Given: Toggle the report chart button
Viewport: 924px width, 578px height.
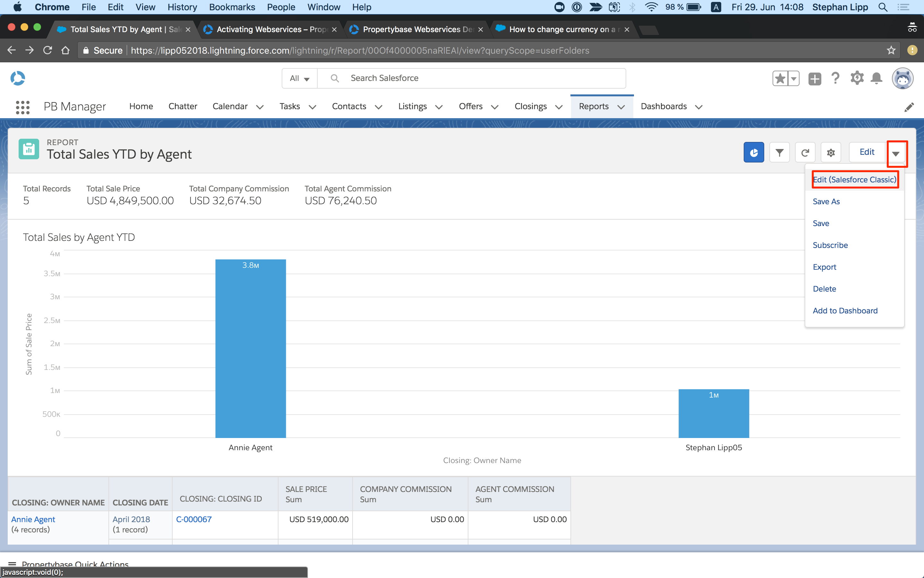Looking at the screenshot, I should pyautogui.click(x=754, y=152).
